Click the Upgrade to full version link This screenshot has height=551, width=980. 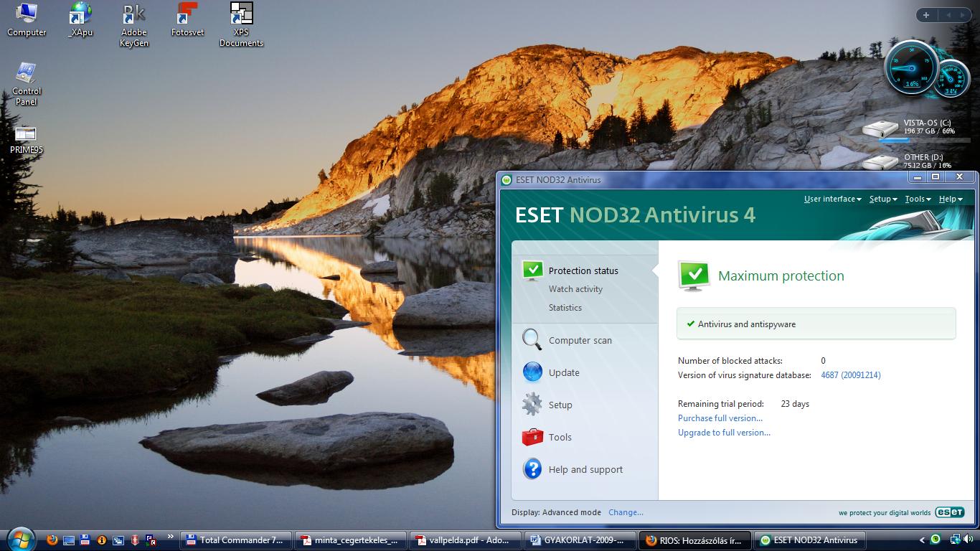point(724,433)
